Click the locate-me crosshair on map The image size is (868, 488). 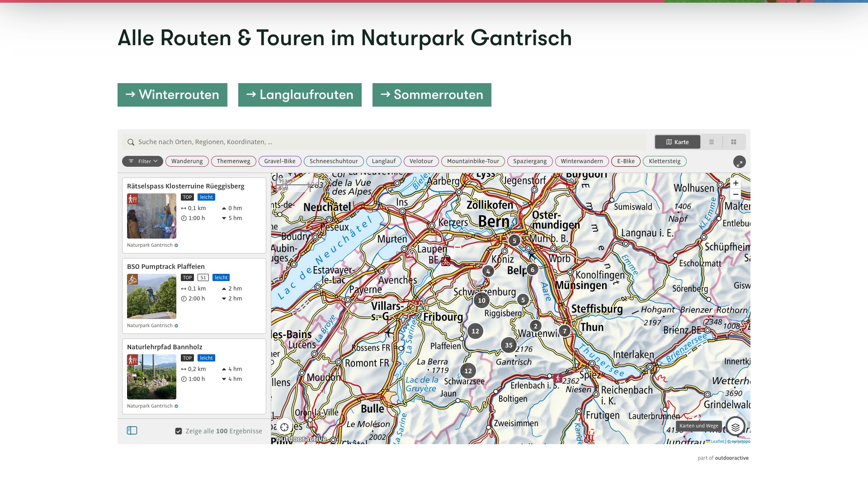pos(284,427)
